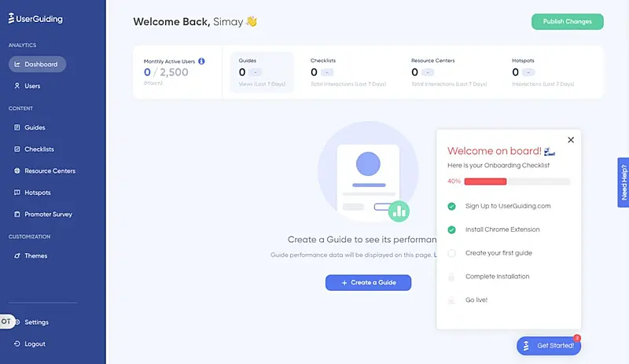
Task: Select the Hotspots stats card
Action: point(543,72)
